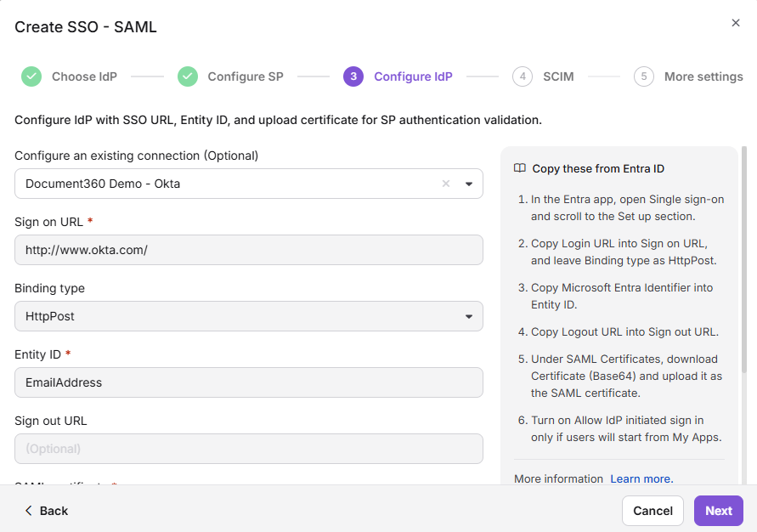
Task: Click the Back button
Action: pyautogui.click(x=47, y=511)
